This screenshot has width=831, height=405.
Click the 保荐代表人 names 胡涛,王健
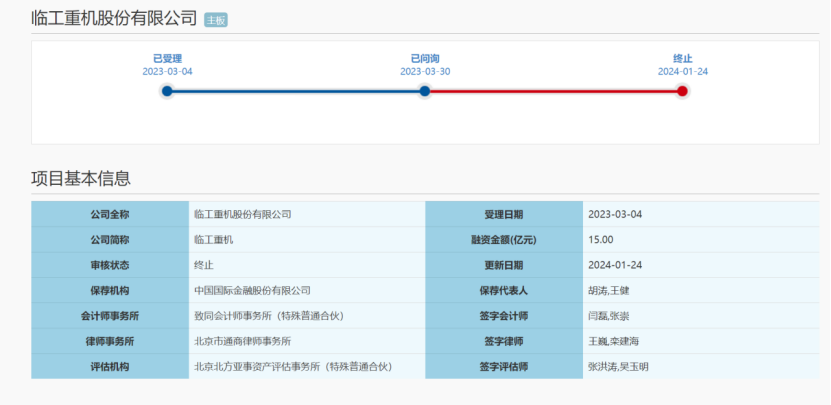[609, 290]
